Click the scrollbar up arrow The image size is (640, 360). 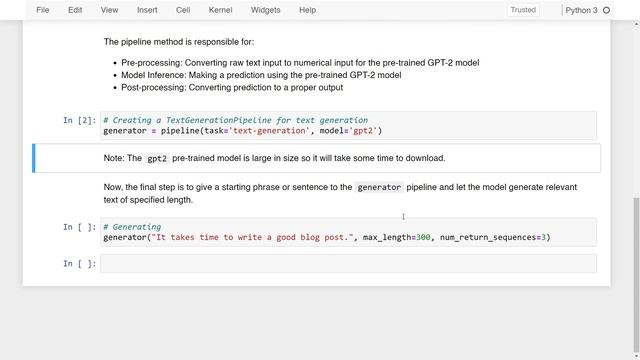tap(636, 24)
